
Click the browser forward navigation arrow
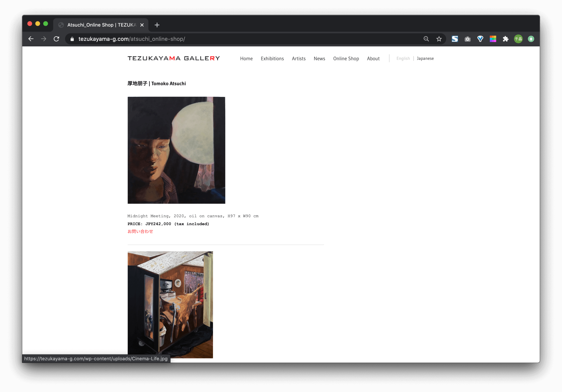(43, 39)
